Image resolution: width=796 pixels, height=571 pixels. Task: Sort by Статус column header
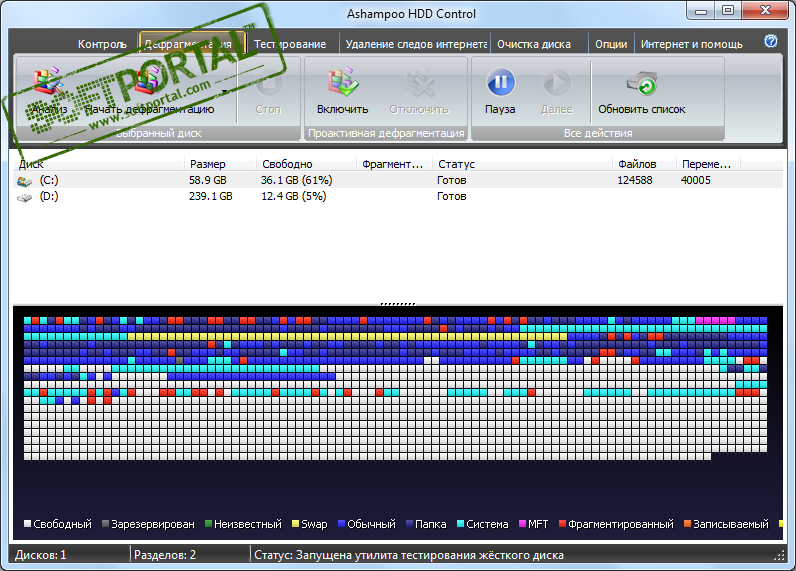click(x=522, y=164)
